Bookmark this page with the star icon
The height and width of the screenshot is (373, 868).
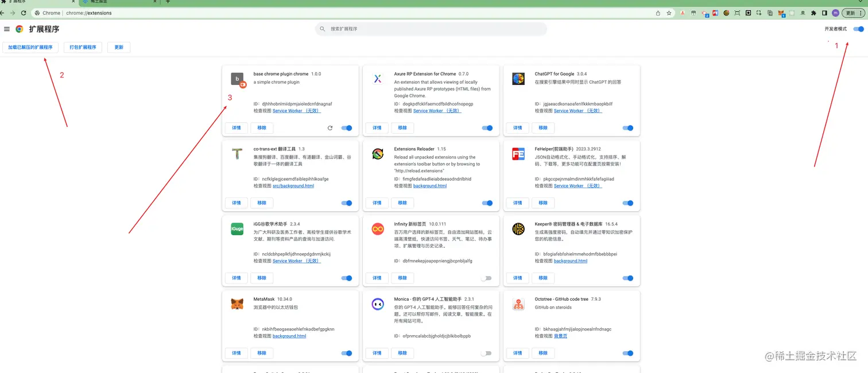tap(669, 13)
